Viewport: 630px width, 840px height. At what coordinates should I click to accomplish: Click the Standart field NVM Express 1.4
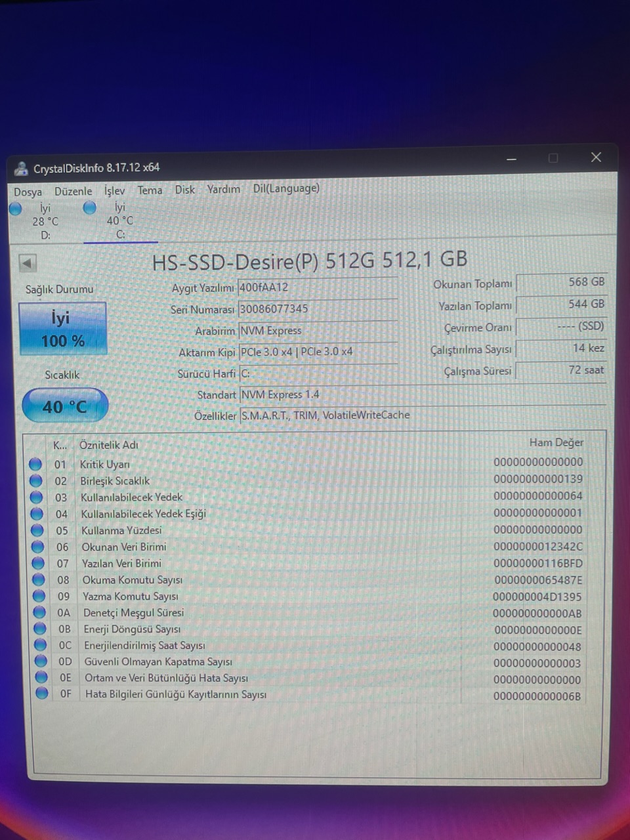coord(423,394)
